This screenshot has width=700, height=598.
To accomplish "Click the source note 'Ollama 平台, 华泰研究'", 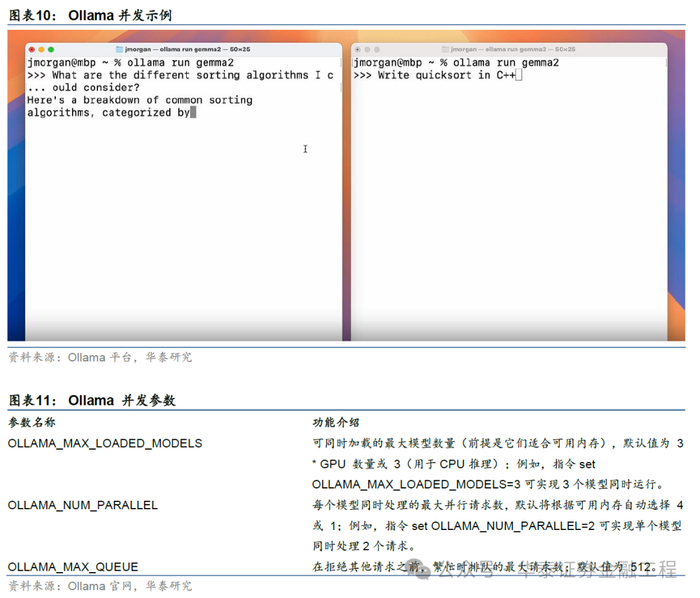I will (130, 357).
